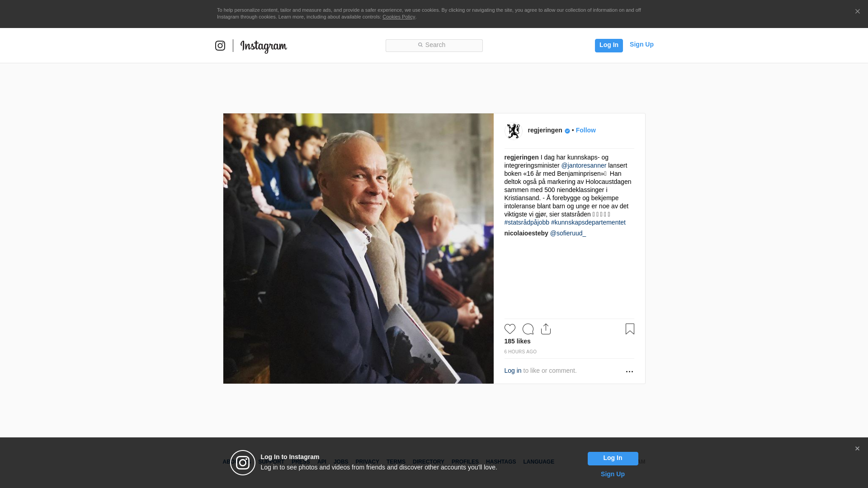Open the regjeringen profile avatar
The height and width of the screenshot is (488, 868).
coord(513,131)
